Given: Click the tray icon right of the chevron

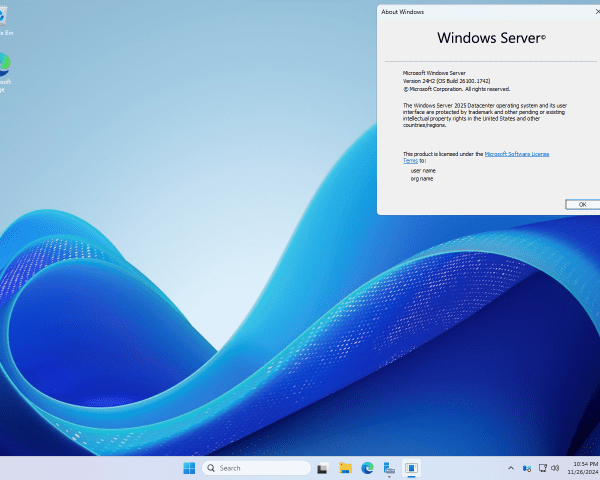Looking at the screenshot, I should (527, 468).
